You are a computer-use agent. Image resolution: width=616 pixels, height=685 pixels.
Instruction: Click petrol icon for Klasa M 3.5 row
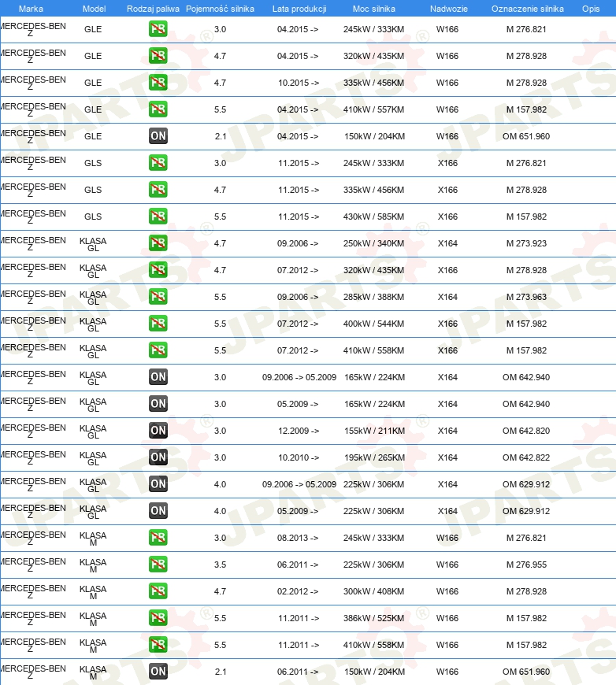(x=158, y=565)
